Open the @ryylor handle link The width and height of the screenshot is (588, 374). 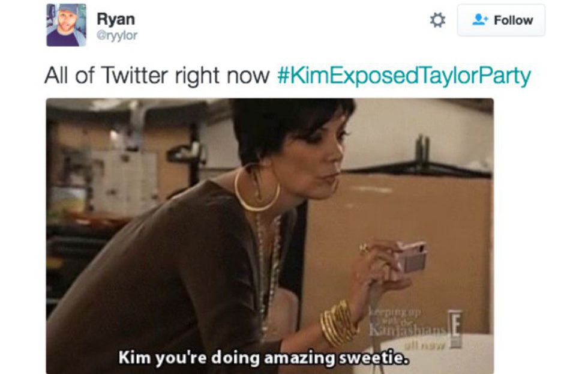point(117,35)
